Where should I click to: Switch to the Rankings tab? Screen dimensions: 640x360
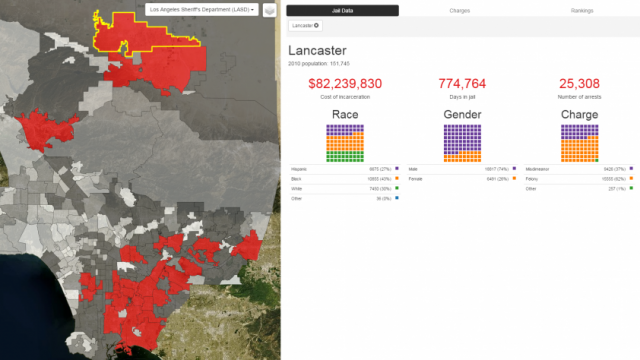[582, 11]
